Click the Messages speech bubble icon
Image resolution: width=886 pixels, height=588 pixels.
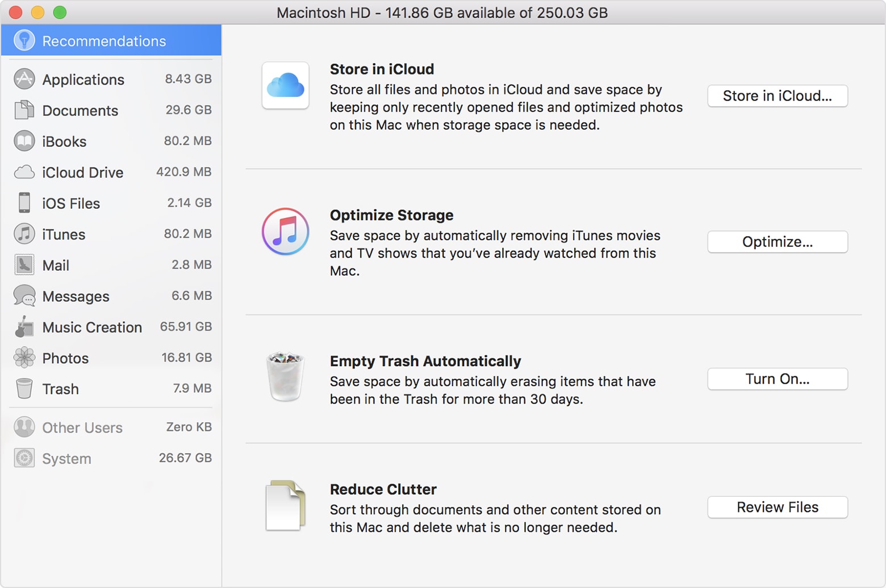(x=24, y=296)
